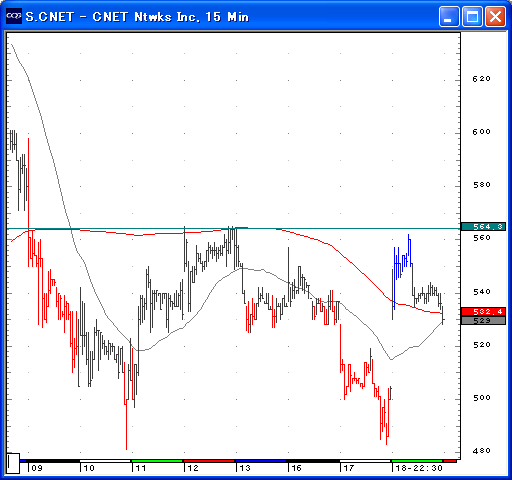
Task: Click the 17 date marker on time axis
Action: pyautogui.click(x=349, y=468)
